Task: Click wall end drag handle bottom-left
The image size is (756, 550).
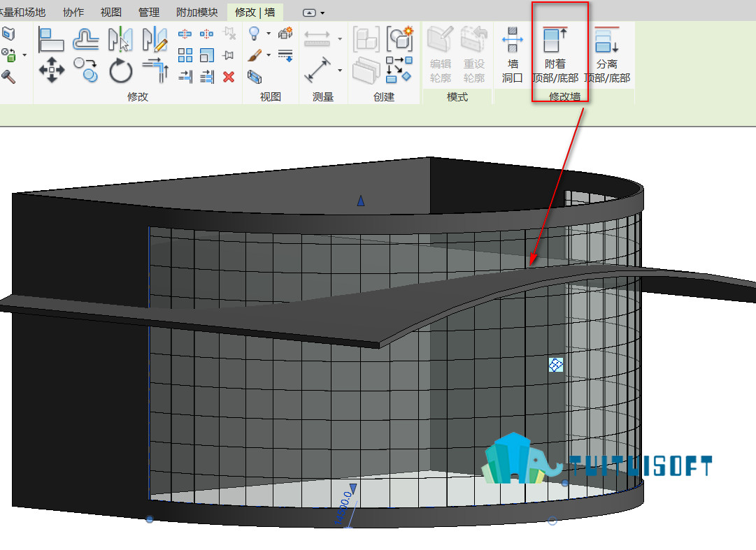Action: click(x=150, y=519)
